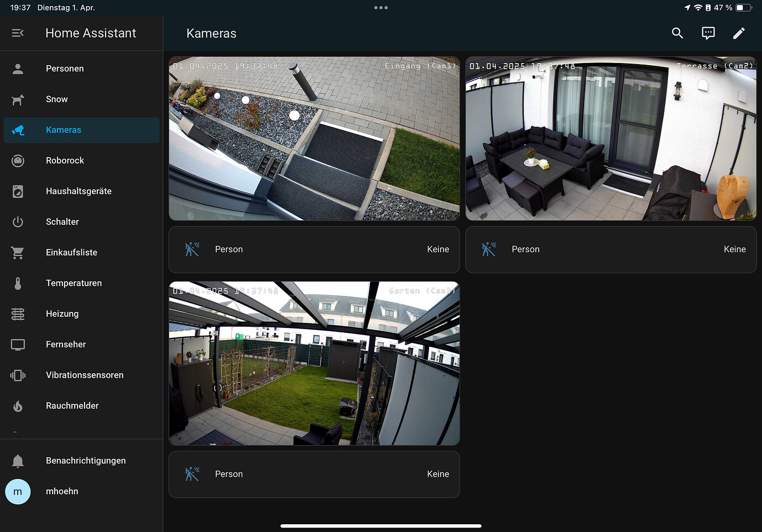Tap the battery indicator in the status bar
Image resolution: width=762 pixels, height=532 pixels.
744,8
